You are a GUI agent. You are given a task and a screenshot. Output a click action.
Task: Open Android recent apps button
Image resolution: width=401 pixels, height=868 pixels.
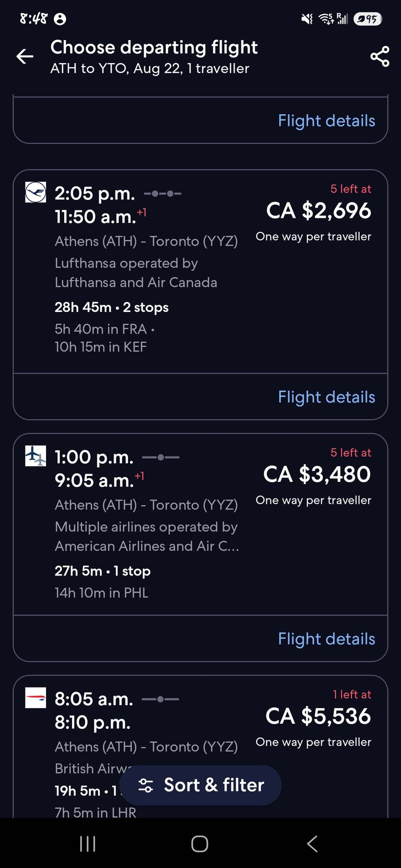point(88,844)
